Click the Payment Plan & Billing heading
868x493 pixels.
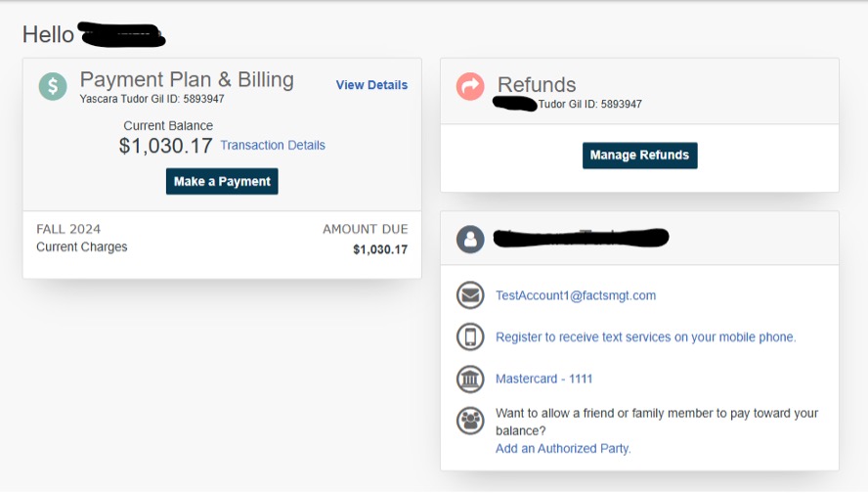(187, 79)
